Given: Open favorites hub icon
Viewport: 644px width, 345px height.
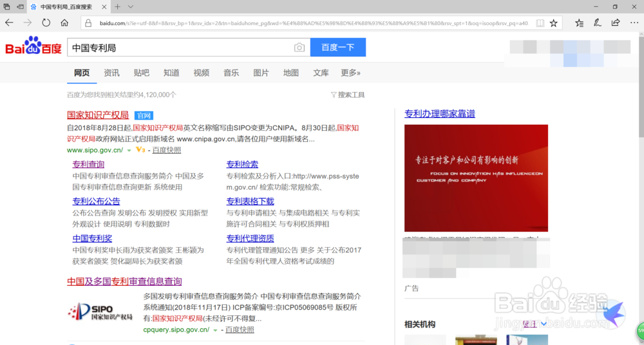Looking at the screenshot, I should (579, 23).
